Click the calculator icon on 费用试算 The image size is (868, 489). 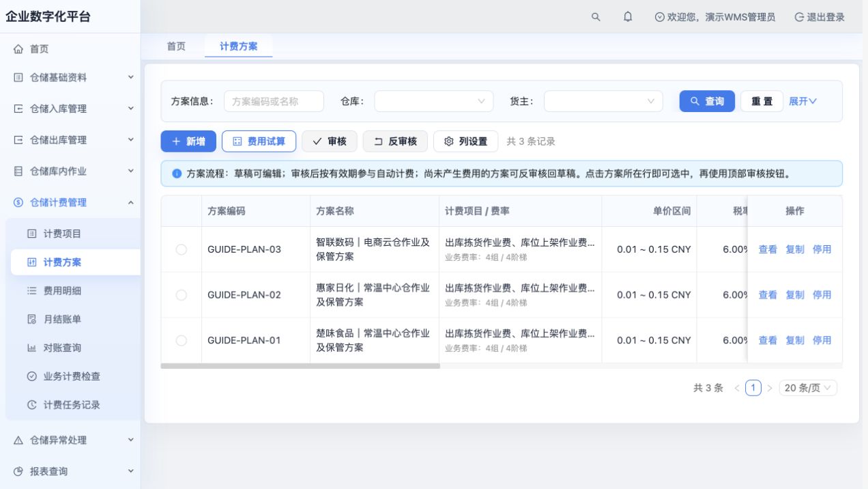(237, 141)
